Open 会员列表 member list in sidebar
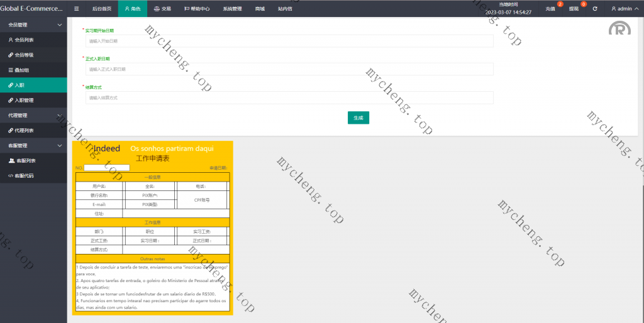Viewport: 644px width, 323px height. (24, 40)
